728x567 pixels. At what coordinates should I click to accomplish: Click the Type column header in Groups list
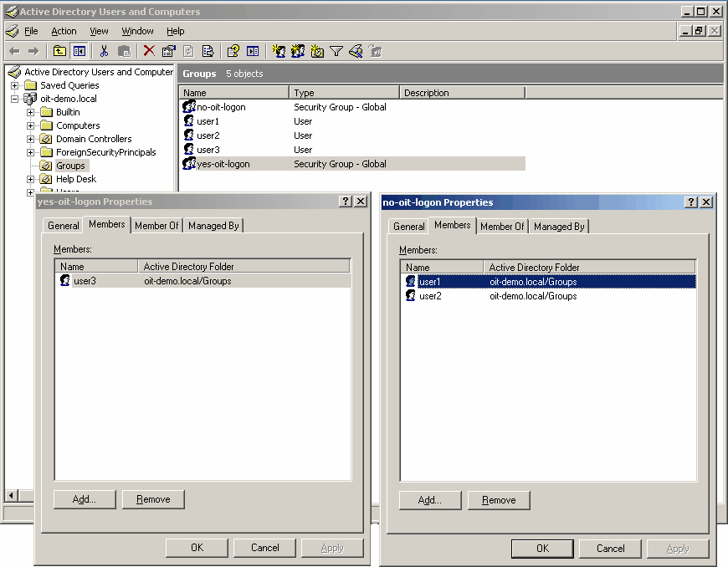click(x=344, y=93)
